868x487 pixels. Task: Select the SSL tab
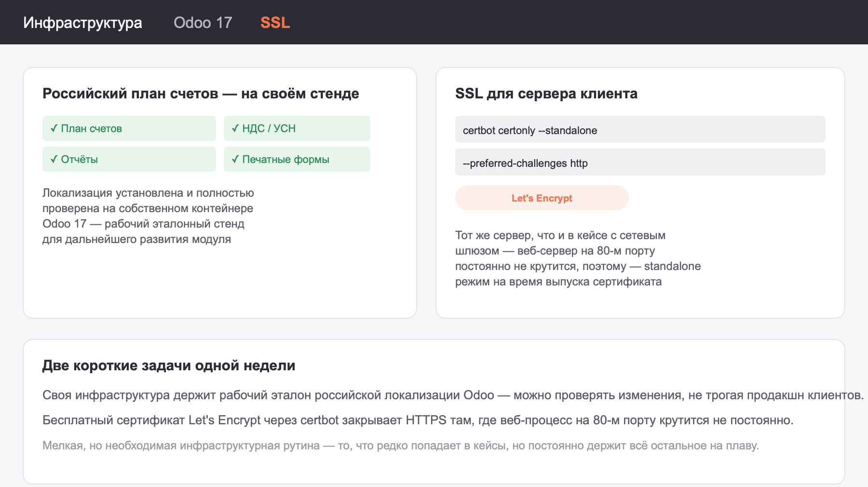pos(275,23)
